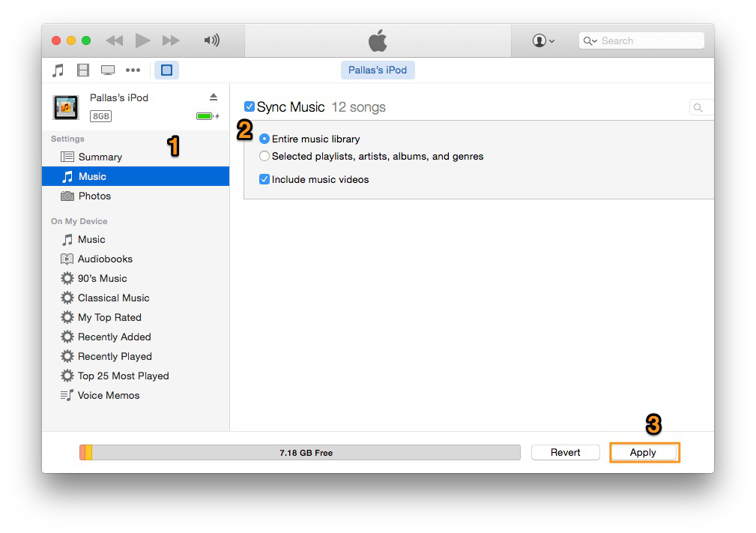
Task: Toggle the Sync Music checkbox
Action: (x=250, y=106)
